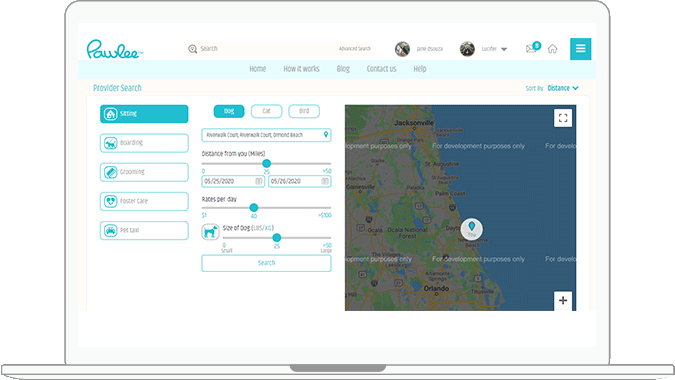Open the messages envelope icon
This screenshot has height=380, width=675.
point(531,49)
